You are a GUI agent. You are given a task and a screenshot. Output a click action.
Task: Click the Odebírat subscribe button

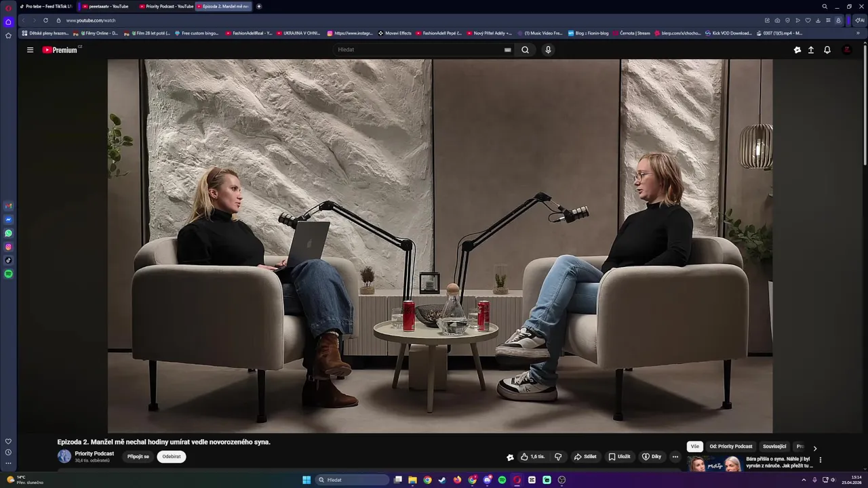(172, 457)
